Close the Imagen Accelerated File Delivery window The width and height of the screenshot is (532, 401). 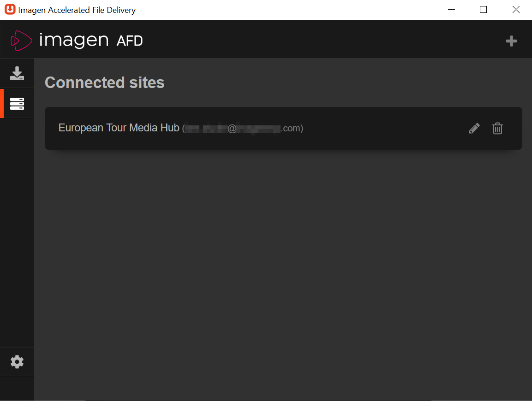516,10
